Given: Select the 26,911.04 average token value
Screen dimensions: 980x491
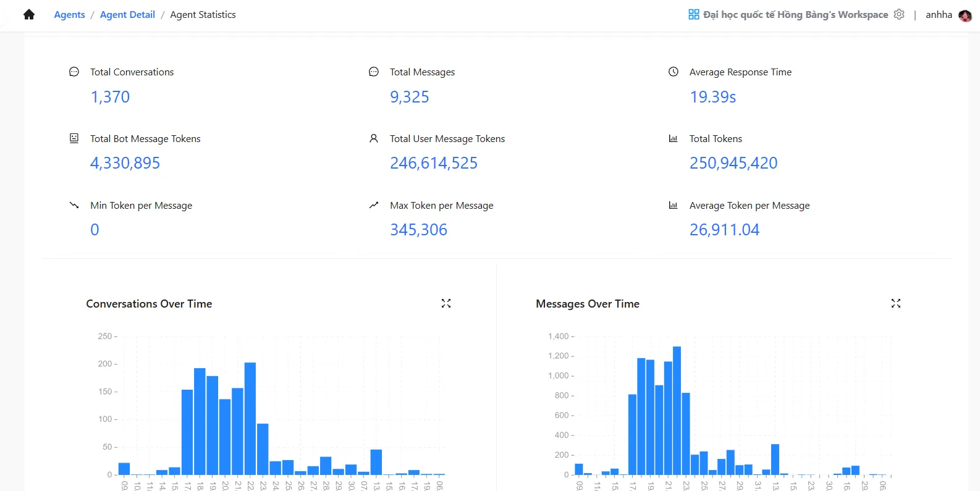Looking at the screenshot, I should 724,230.
